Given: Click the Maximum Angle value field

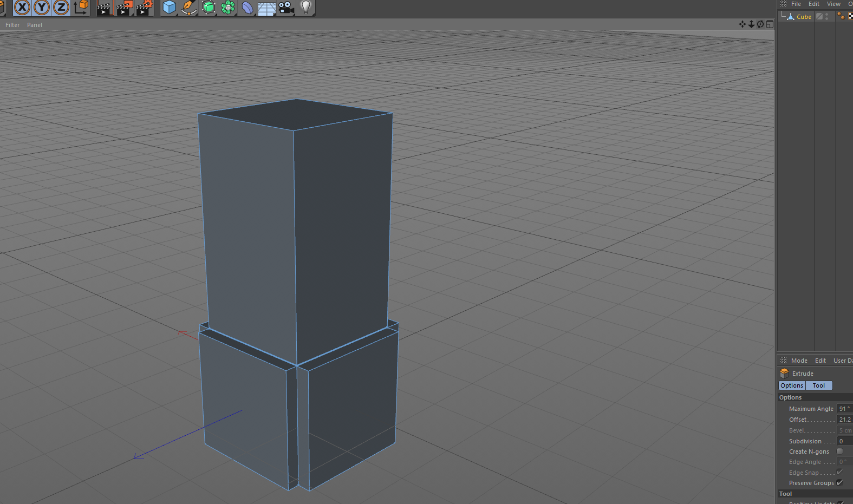Looking at the screenshot, I should pos(845,409).
